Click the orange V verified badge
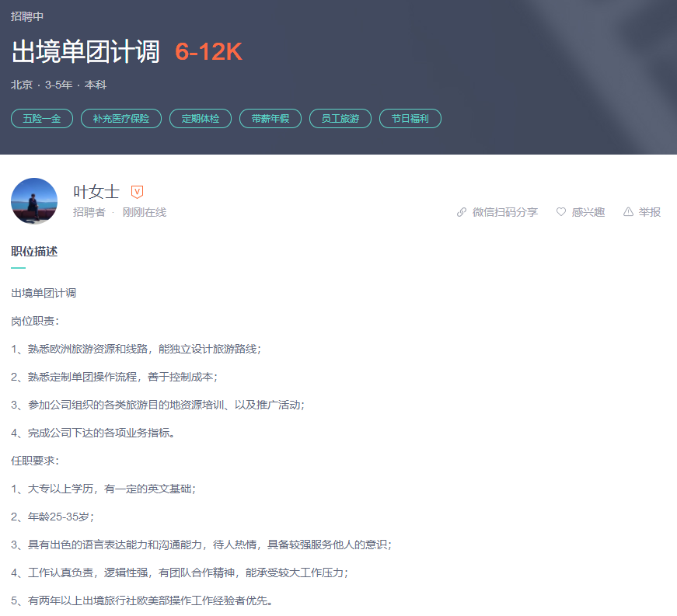 (x=137, y=192)
